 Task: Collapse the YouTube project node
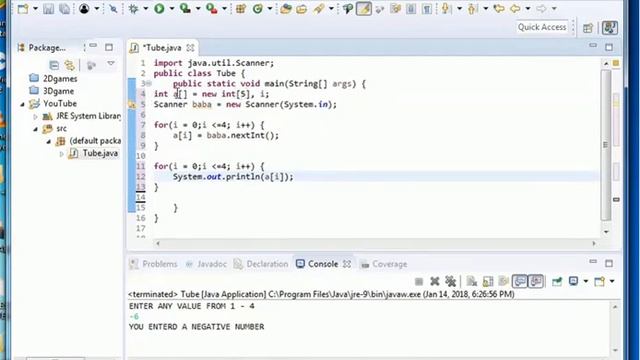click(x=22, y=104)
